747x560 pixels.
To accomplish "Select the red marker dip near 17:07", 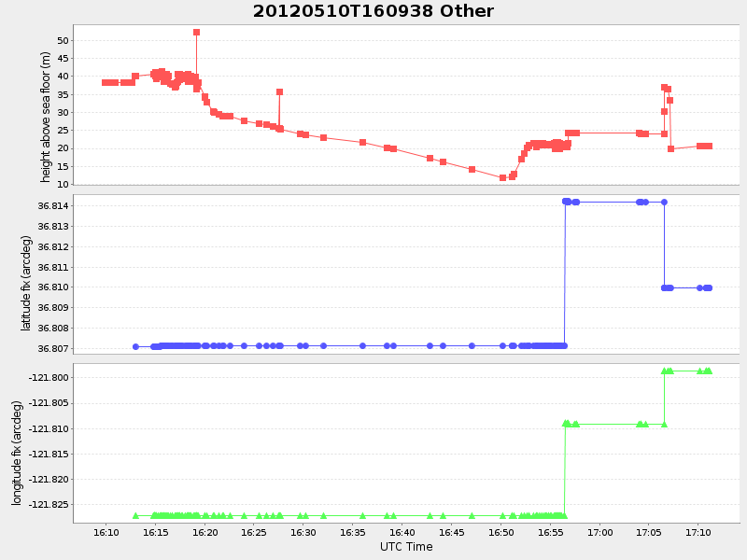I will pyautogui.click(x=671, y=149).
